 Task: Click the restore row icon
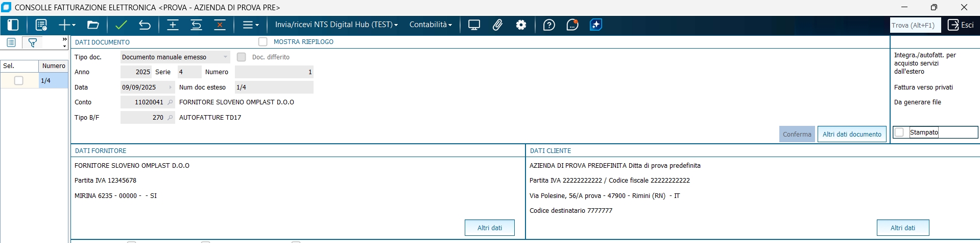coord(196,25)
